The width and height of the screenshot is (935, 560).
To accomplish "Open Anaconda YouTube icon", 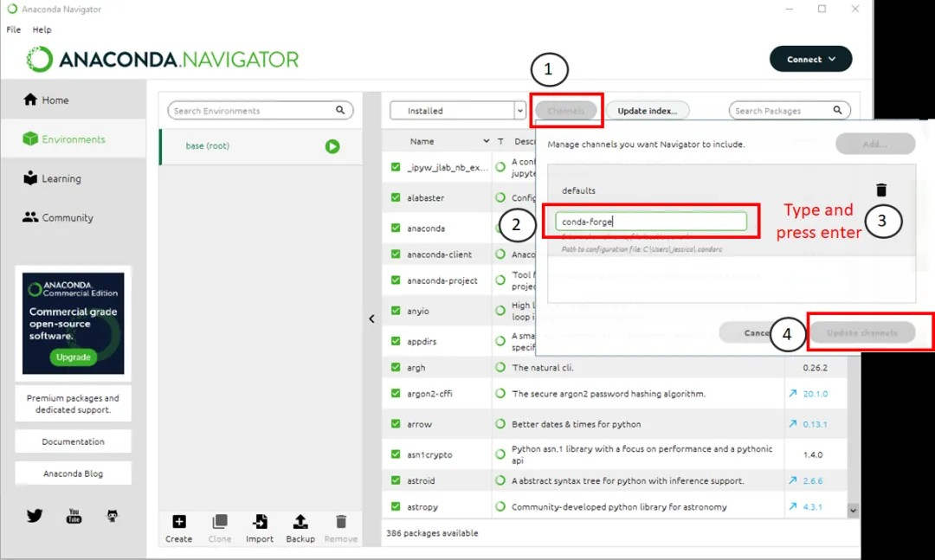I will click(74, 516).
